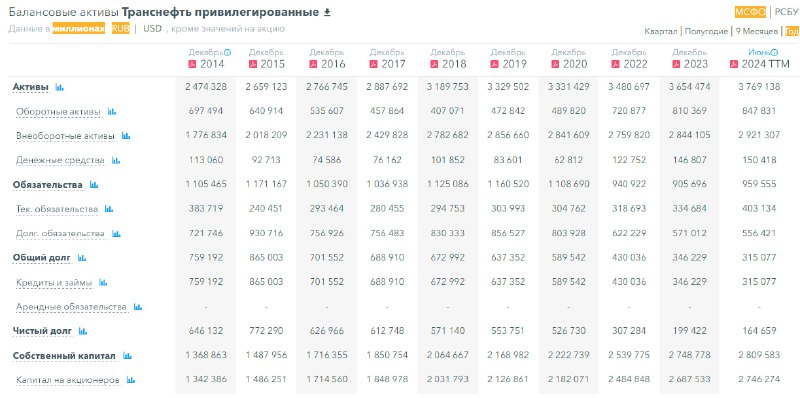Switch period to Квартал
This screenshot has width=800, height=398.
click(661, 31)
